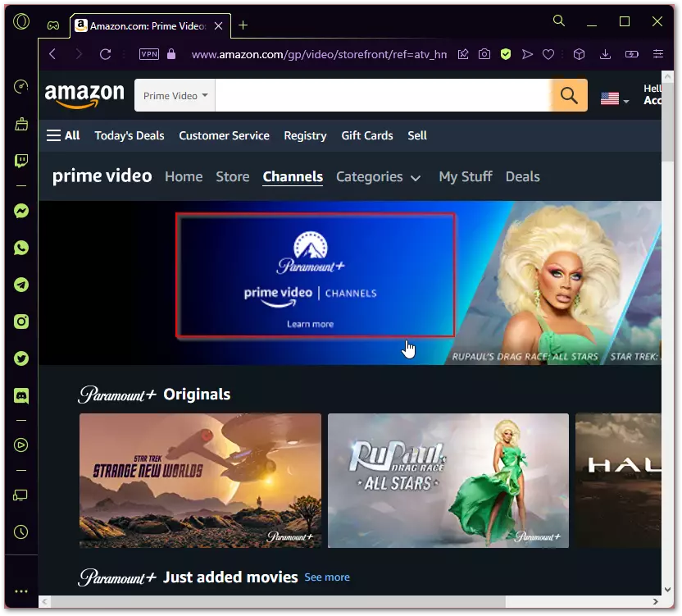Open the edit page pencil icon in address bar
682x616 pixels.
coord(463,54)
